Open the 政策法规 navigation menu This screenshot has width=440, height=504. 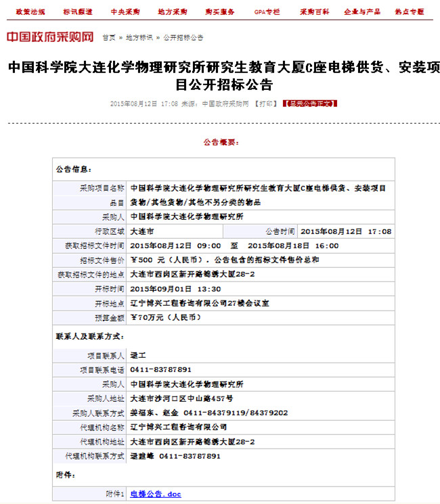coord(31,12)
